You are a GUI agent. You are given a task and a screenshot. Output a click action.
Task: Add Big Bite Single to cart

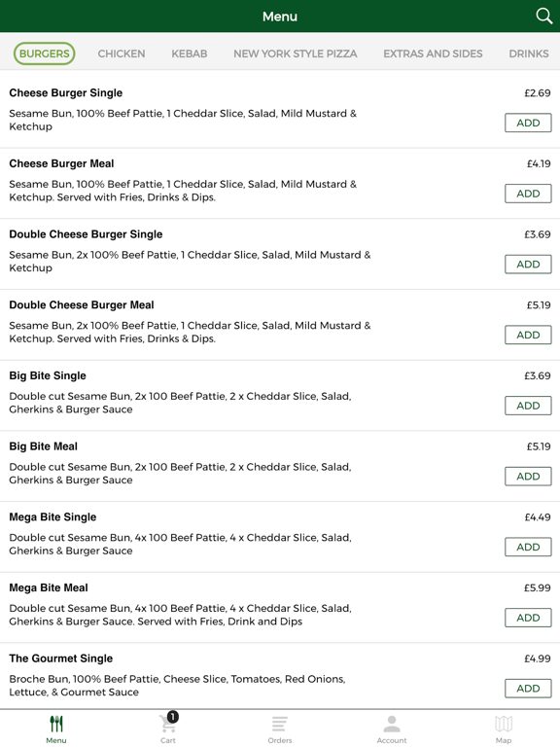(x=528, y=406)
